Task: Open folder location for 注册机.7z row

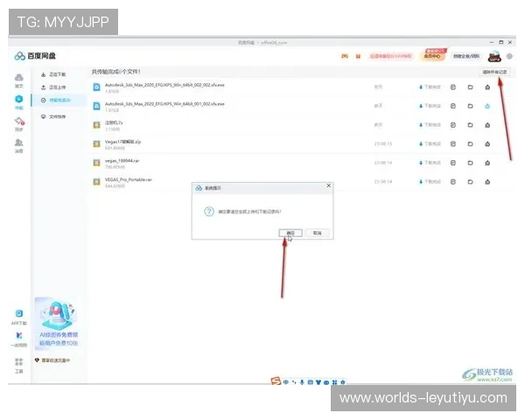Action: pos(470,124)
